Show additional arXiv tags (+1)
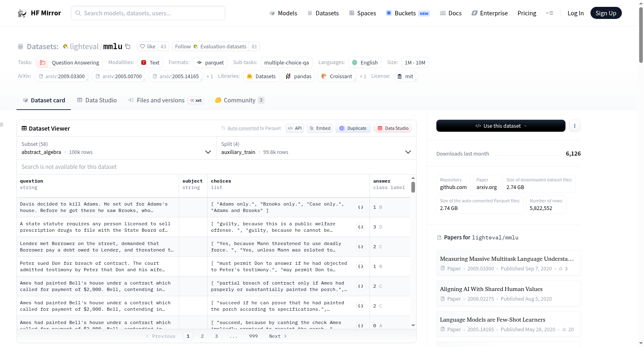 click(210, 76)
